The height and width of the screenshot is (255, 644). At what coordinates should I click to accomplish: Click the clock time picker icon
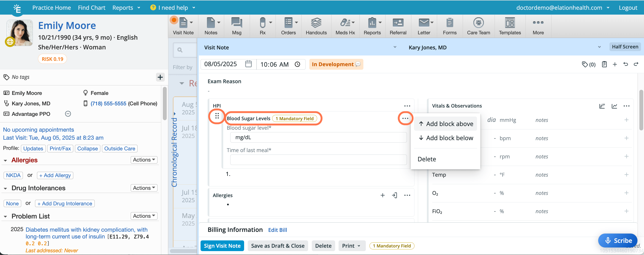[297, 64]
